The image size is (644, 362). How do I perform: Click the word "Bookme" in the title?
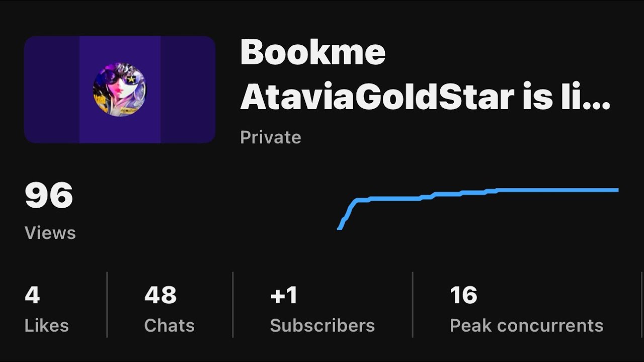(313, 52)
